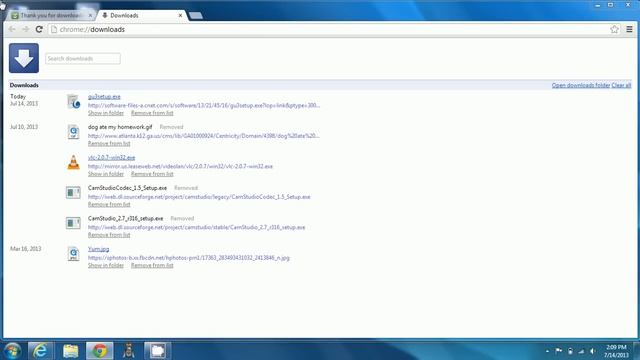The image size is (640, 360).
Task: Remove gu3setup.exe from list
Action: [x=152, y=113]
